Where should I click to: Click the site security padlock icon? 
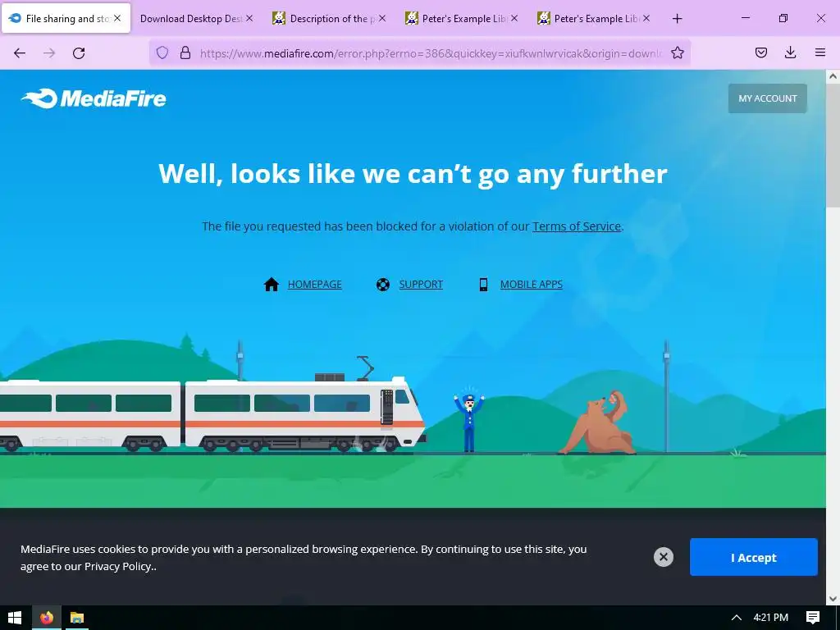[185, 52]
